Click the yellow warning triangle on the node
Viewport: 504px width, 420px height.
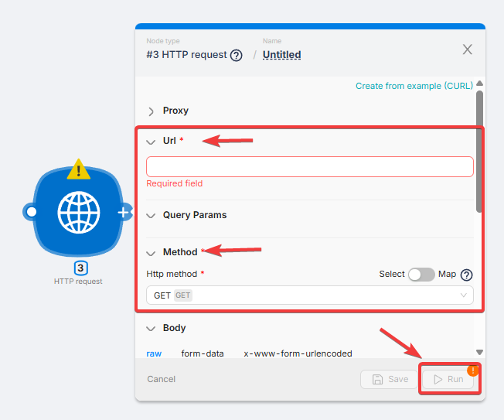[79, 169]
